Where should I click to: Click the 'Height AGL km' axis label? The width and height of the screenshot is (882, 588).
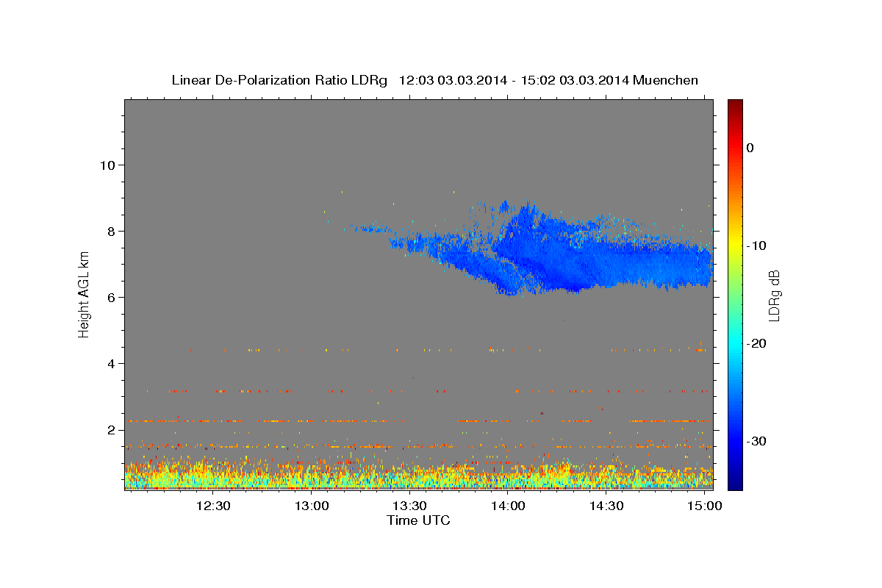[84, 294]
